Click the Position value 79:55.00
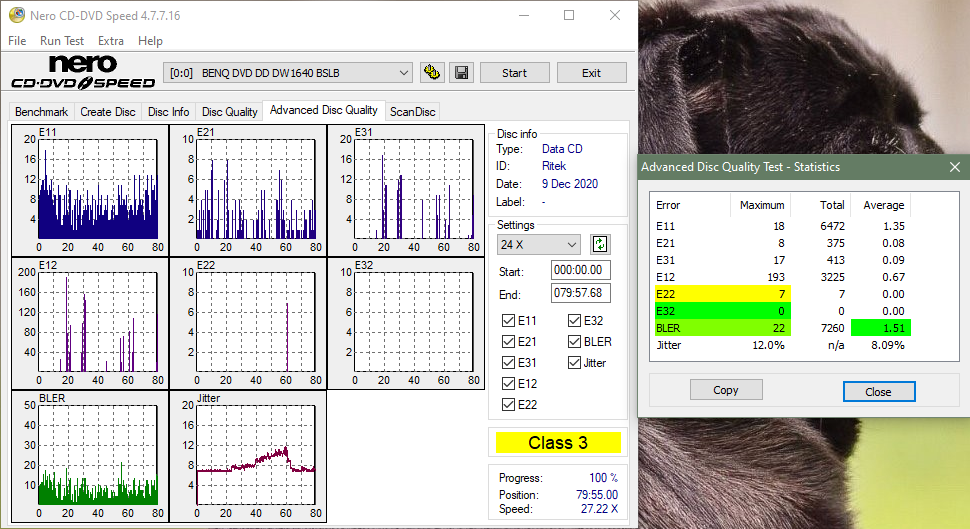Viewport: 970px width, 529px height. point(597,495)
